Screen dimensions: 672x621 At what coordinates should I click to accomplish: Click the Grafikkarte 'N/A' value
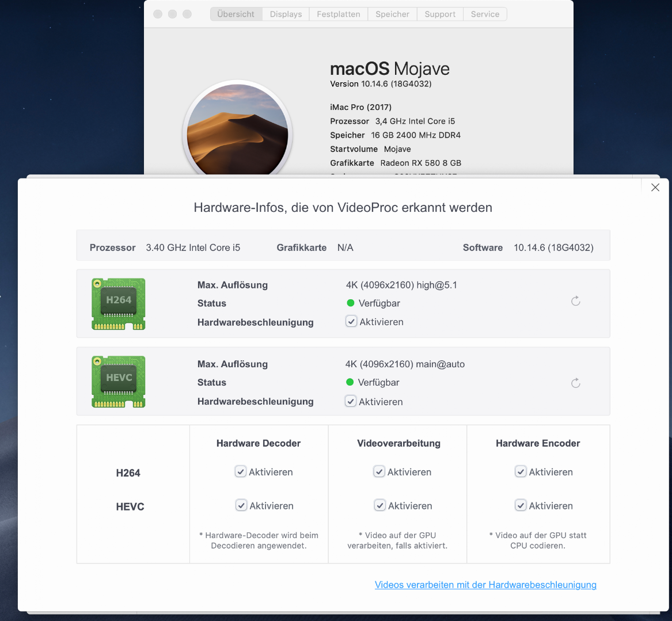[346, 247]
